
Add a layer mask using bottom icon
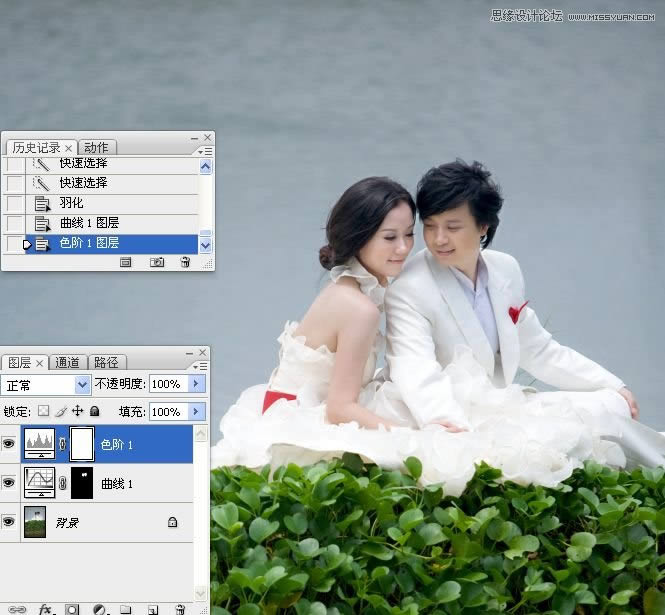coord(72,608)
